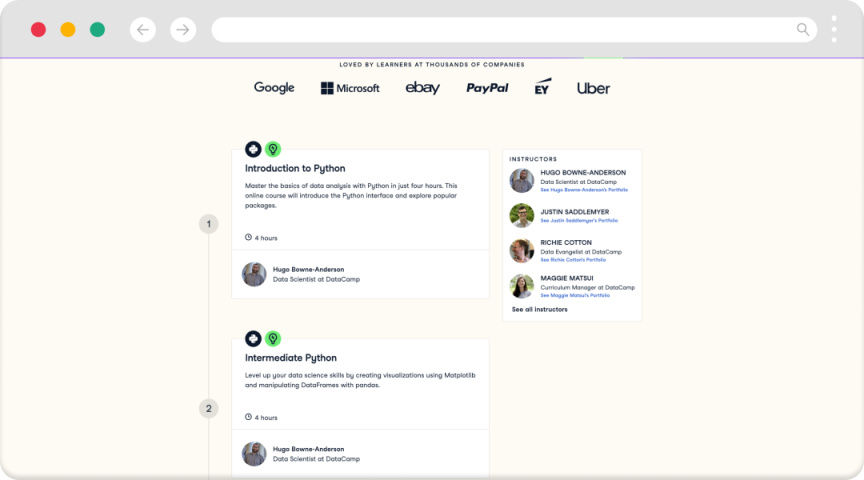Click Introduction to Python course description text
Viewport: 864px width, 480px height.
351,196
